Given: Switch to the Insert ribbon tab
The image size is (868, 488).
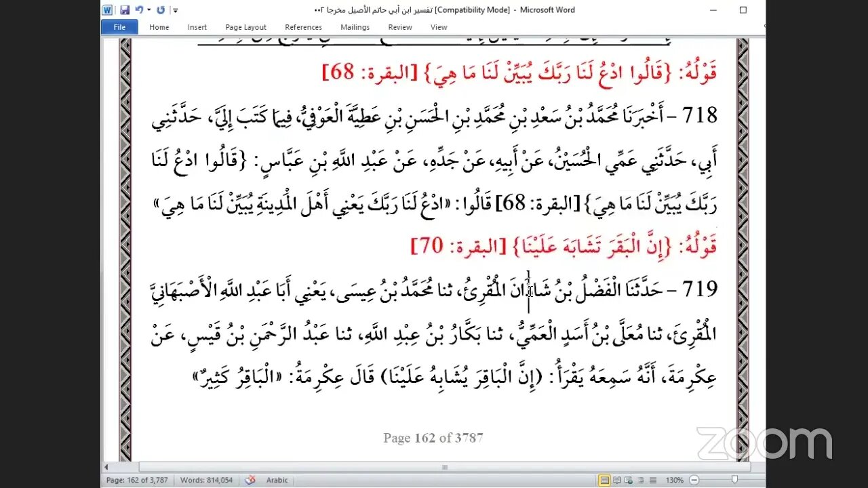Looking at the screenshot, I should point(197,27).
